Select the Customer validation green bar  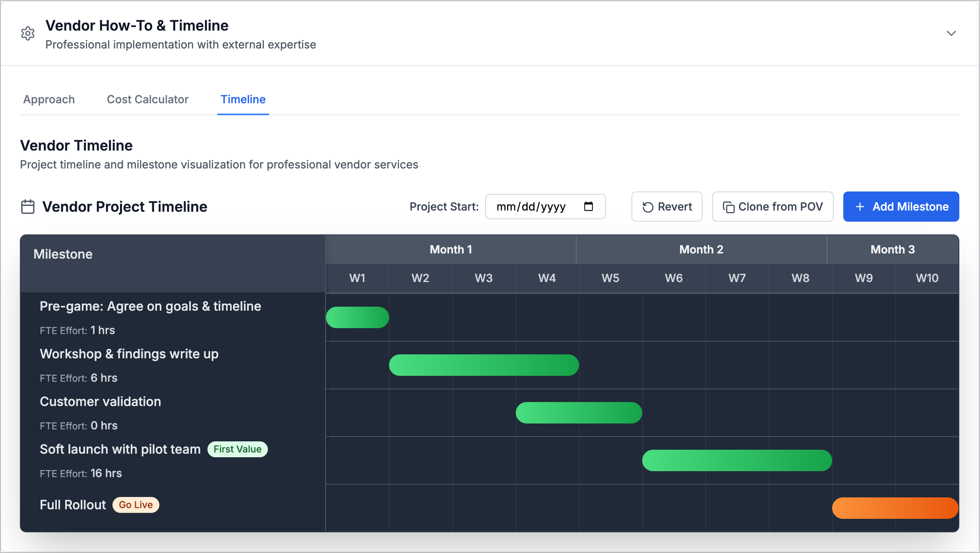click(578, 412)
